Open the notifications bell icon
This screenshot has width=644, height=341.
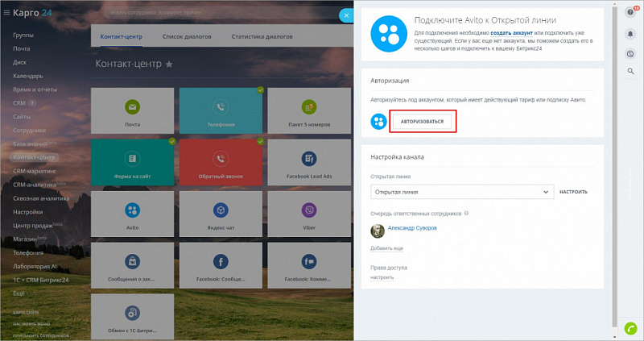click(x=630, y=34)
